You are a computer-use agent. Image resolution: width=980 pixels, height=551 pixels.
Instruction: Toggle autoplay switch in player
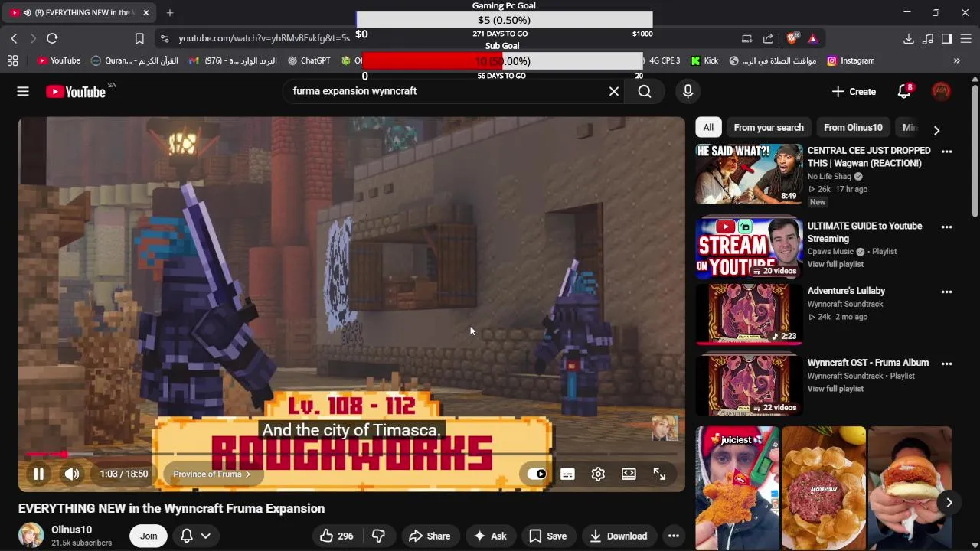pos(537,474)
